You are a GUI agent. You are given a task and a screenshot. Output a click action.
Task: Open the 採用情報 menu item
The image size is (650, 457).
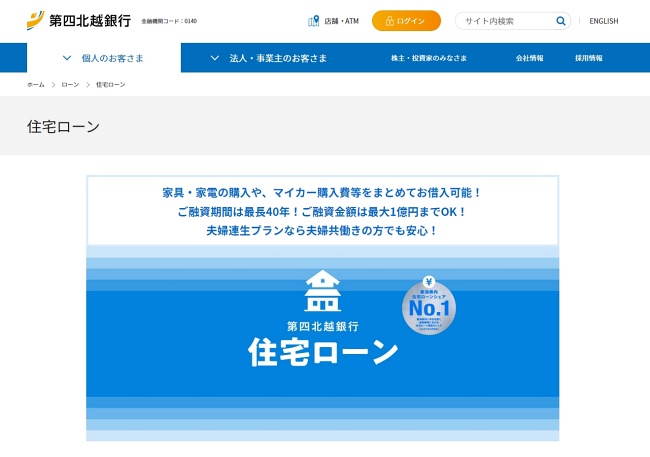[589, 58]
